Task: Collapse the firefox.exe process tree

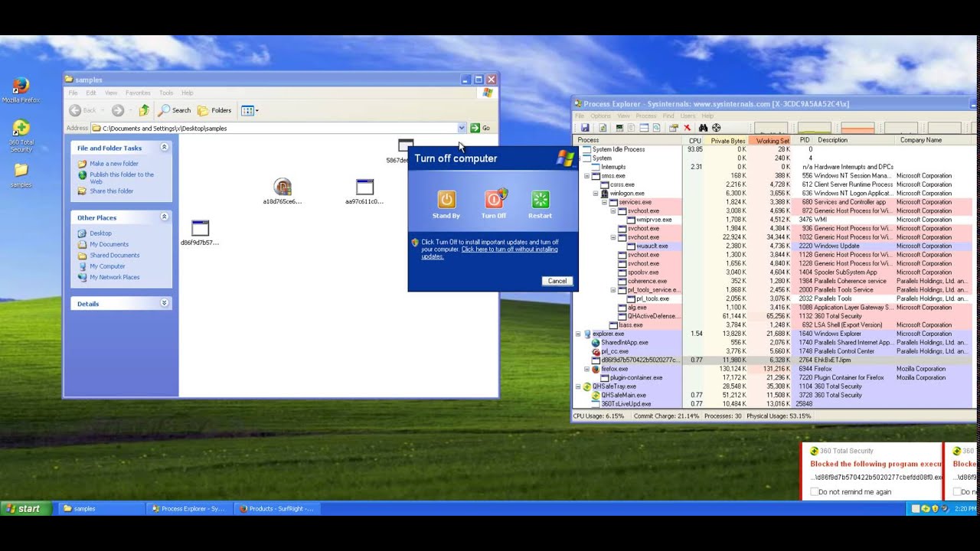Action: (x=587, y=369)
